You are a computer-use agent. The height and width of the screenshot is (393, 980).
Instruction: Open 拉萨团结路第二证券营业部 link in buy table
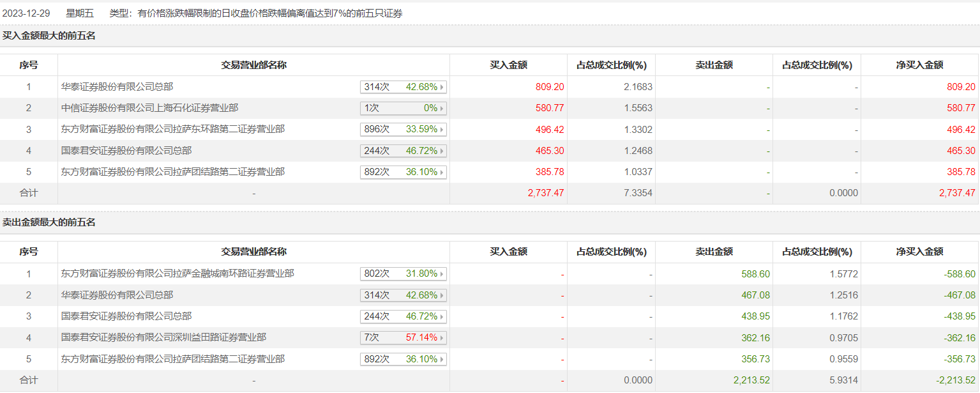click(172, 172)
